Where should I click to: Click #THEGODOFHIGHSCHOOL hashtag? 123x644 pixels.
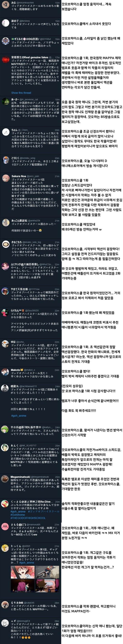[28, 518]
